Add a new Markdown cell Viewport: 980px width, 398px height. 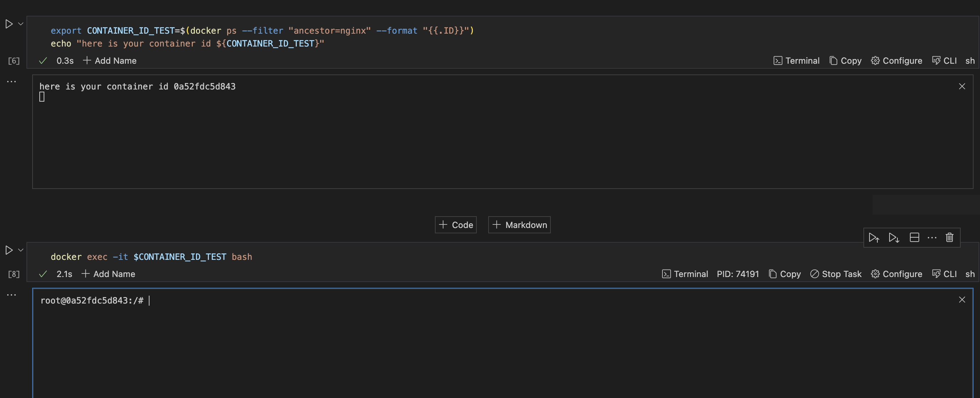click(519, 225)
